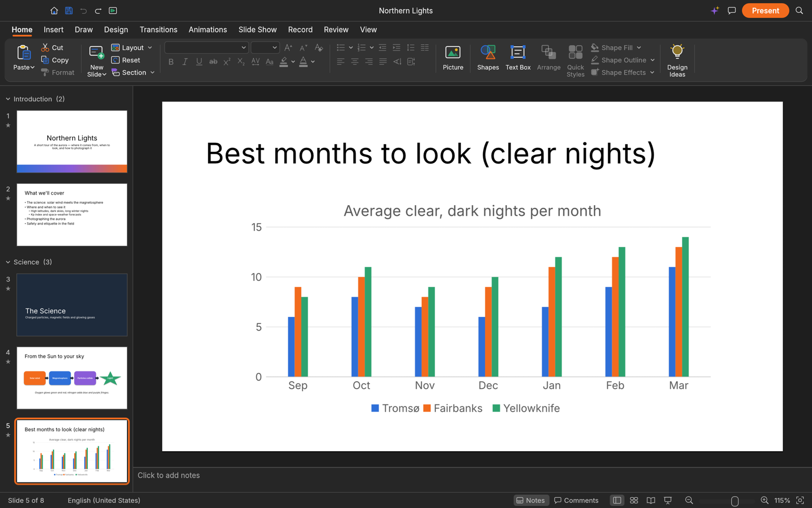Insert a Picture from the ribbon
The width and height of the screenshot is (812, 508).
[453, 57]
